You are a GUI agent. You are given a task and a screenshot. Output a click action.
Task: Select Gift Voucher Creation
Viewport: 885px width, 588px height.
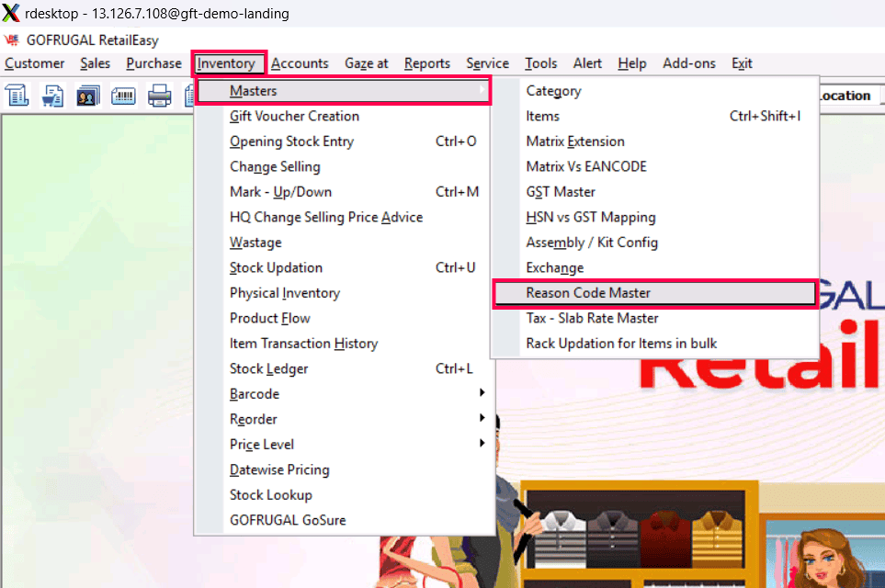344,117
